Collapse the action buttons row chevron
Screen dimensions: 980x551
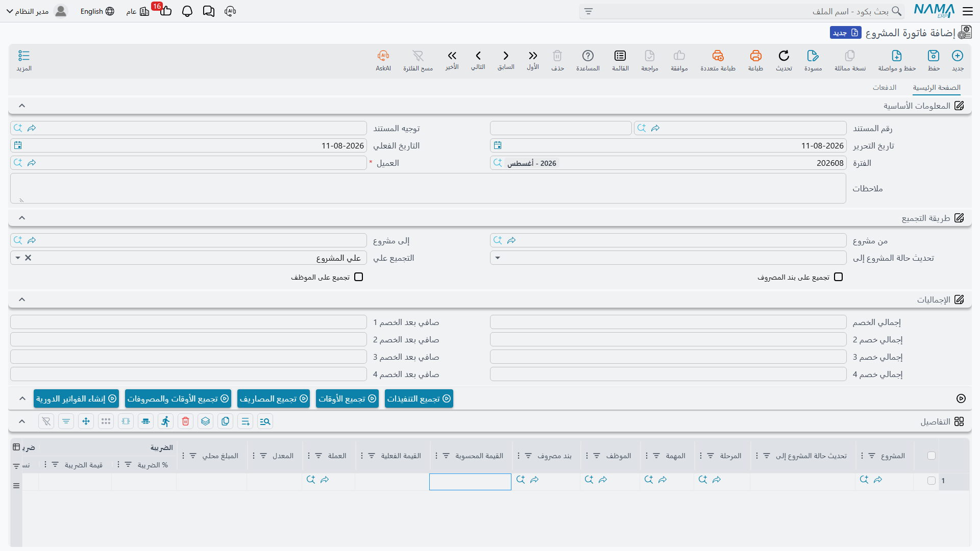22,398
